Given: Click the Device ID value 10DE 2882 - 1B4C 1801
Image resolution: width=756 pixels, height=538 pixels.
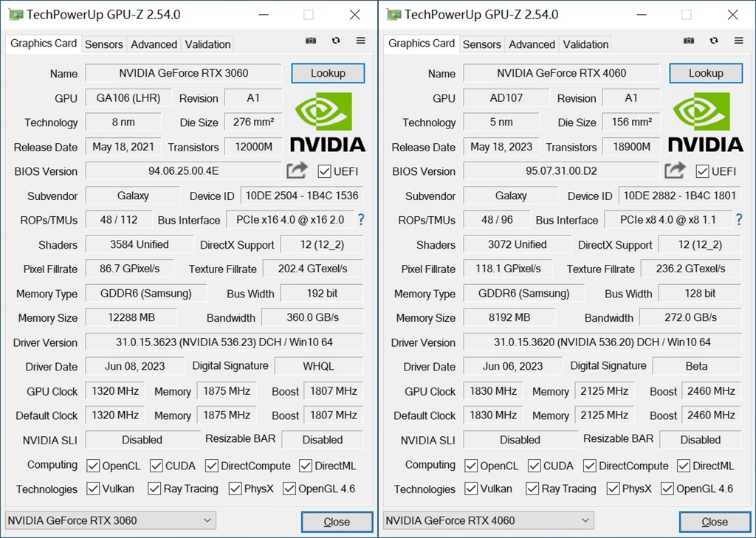Looking at the screenshot, I should (x=680, y=196).
